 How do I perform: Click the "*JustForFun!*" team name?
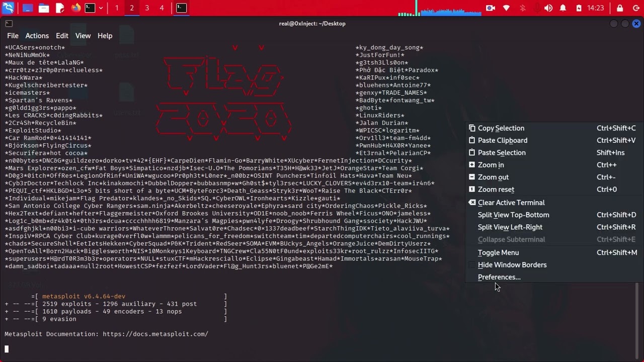point(380,55)
